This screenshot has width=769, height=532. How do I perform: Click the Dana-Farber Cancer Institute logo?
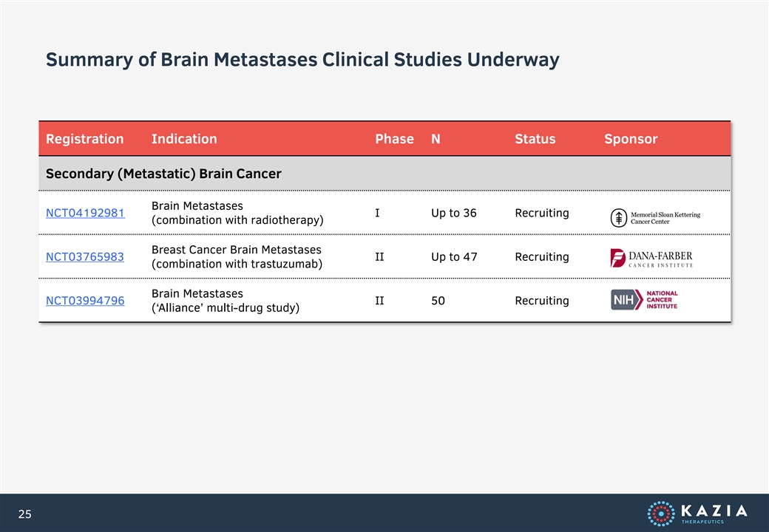coord(651,258)
